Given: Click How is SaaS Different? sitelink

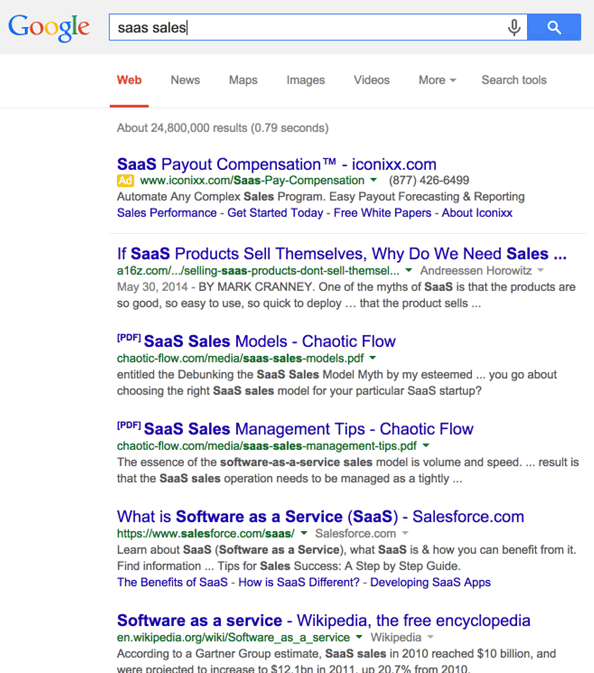Looking at the screenshot, I should (299, 582).
